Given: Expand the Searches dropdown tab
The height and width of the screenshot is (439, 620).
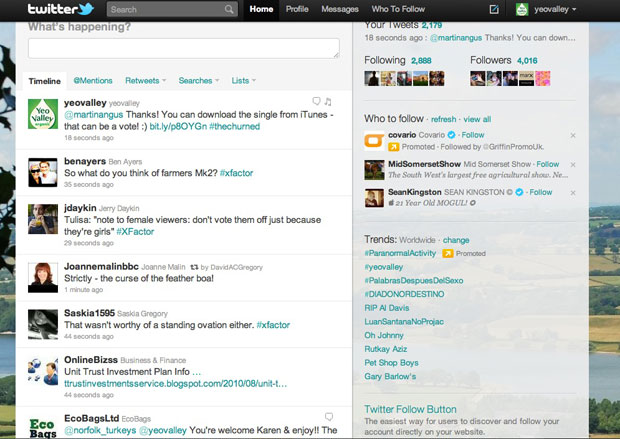Looking at the screenshot, I should pos(198,81).
